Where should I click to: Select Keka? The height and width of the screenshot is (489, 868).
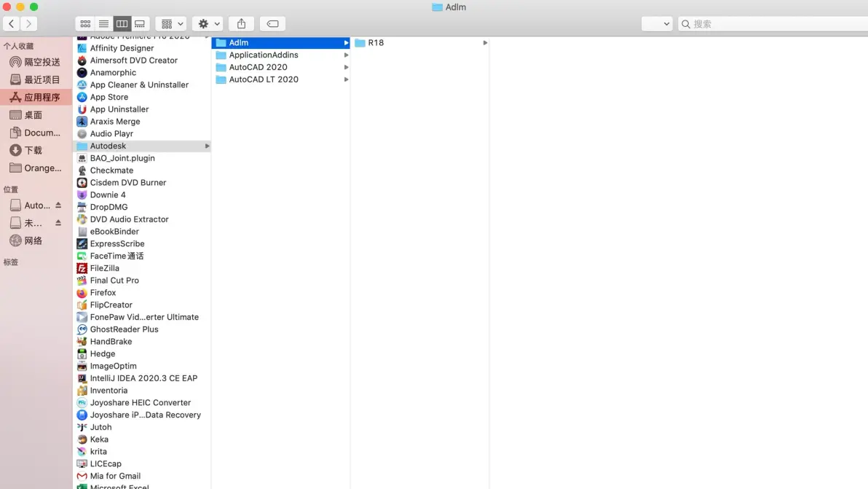click(x=142, y=439)
